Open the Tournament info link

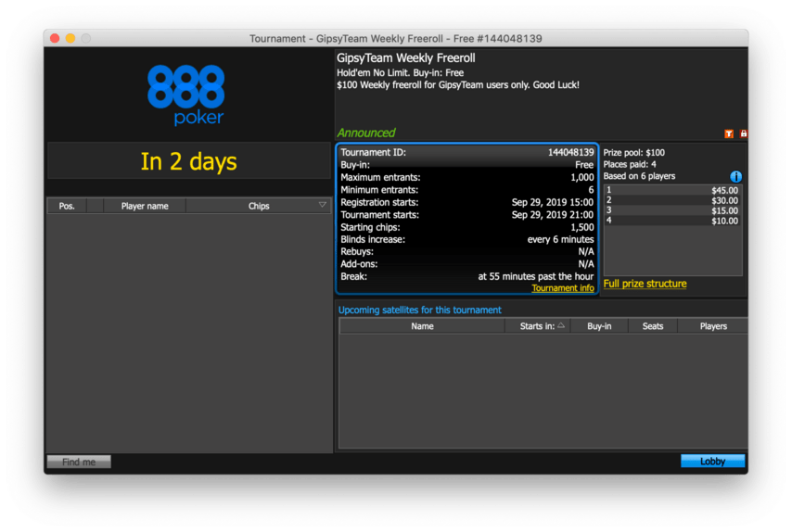[x=562, y=288]
